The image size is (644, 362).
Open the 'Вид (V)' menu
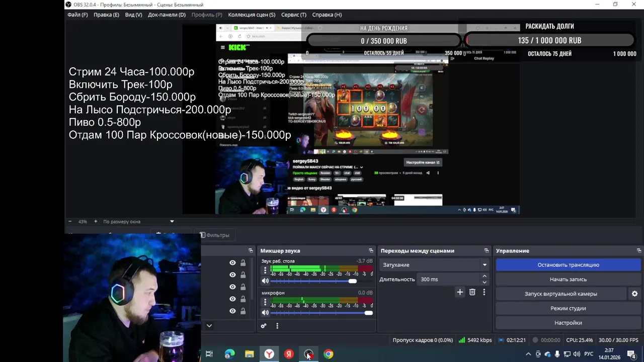tap(133, 15)
